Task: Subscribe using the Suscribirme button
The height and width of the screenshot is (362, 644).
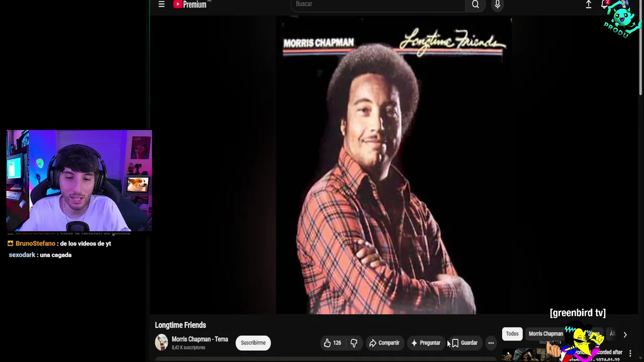Action: point(253,343)
